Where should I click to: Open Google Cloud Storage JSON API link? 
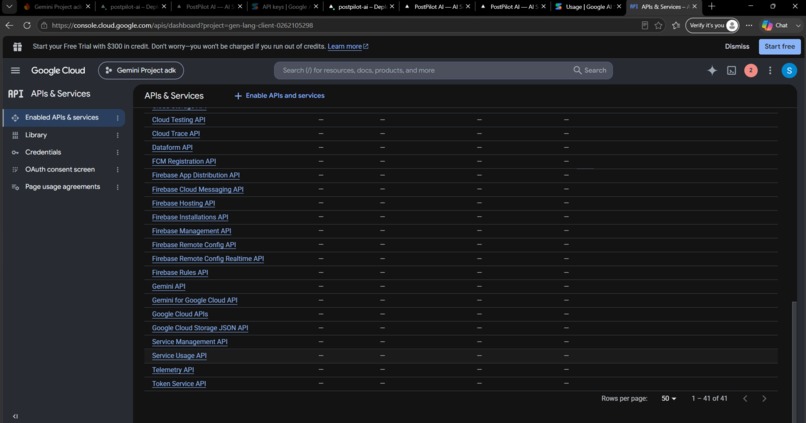tap(200, 328)
